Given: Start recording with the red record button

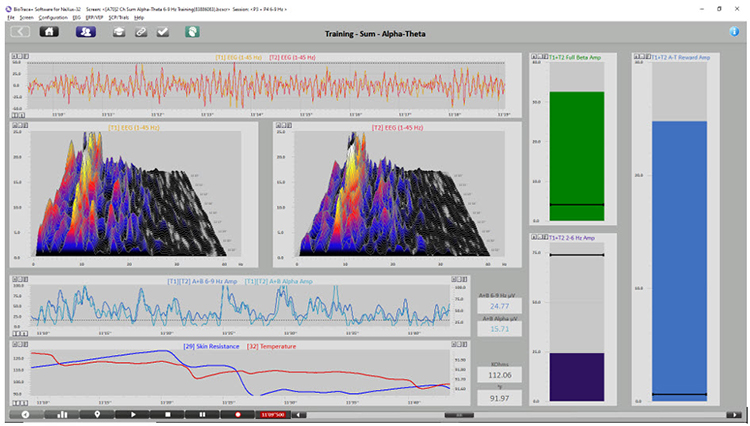Looking at the screenshot, I should 238,413.
